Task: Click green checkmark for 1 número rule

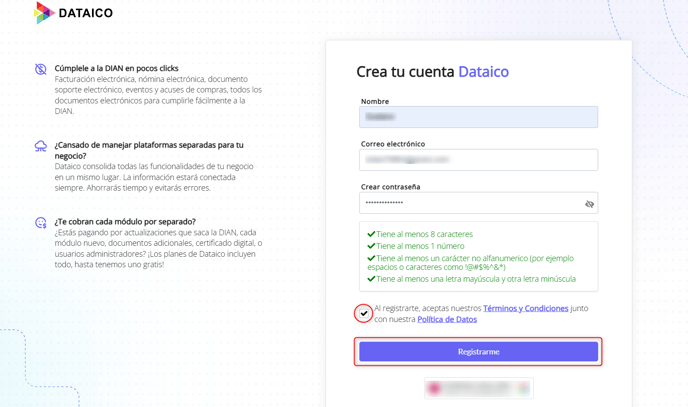Action: [371, 246]
